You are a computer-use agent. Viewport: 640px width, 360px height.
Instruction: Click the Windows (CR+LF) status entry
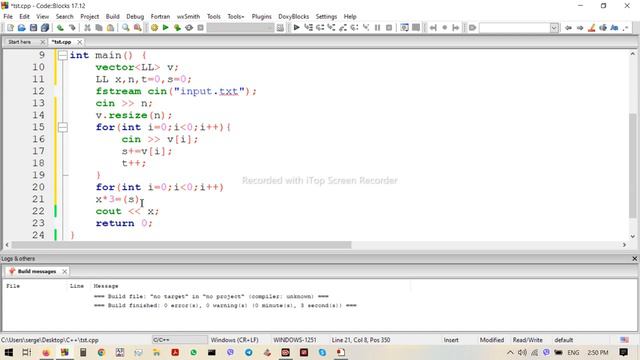[234, 340]
